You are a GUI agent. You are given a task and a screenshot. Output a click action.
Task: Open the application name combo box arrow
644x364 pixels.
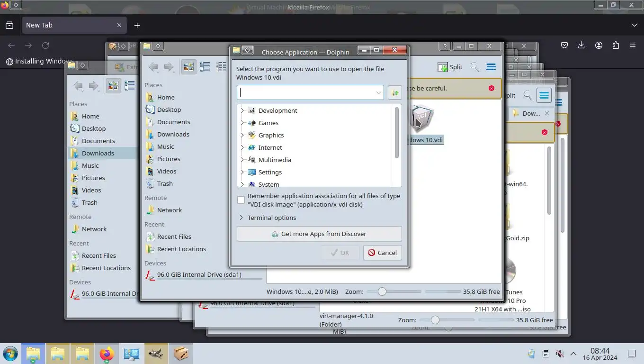(x=378, y=93)
